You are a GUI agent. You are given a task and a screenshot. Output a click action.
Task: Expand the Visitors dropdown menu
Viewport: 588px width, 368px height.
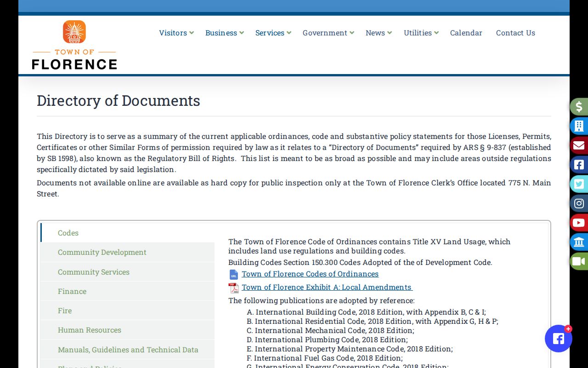pyautogui.click(x=176, y=33)
